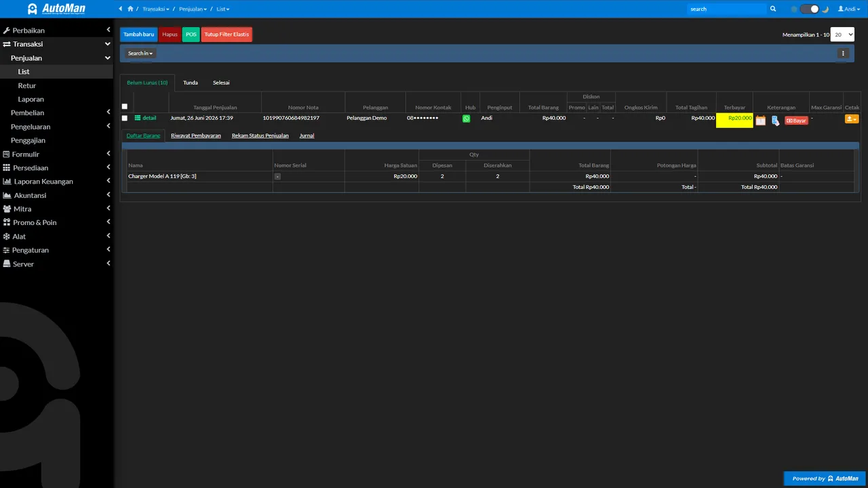
Task: Click the red Hapus button
Action: click(x=170, y=35)
